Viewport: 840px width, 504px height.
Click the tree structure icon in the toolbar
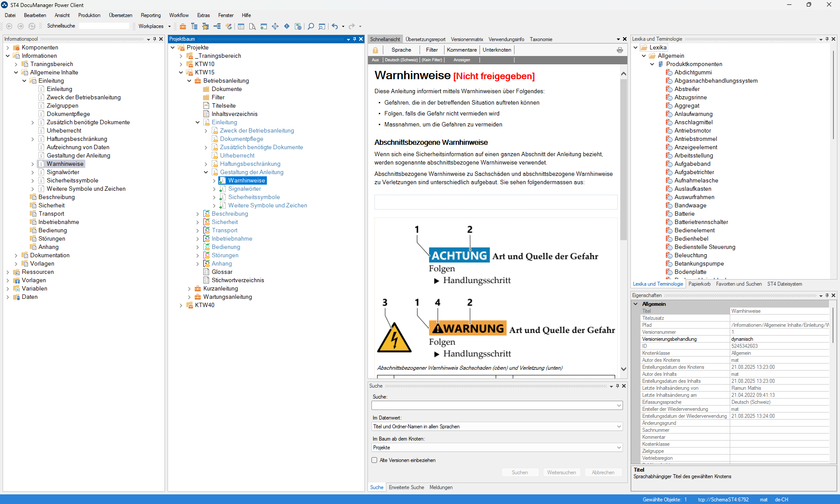(x=194, y=26)
